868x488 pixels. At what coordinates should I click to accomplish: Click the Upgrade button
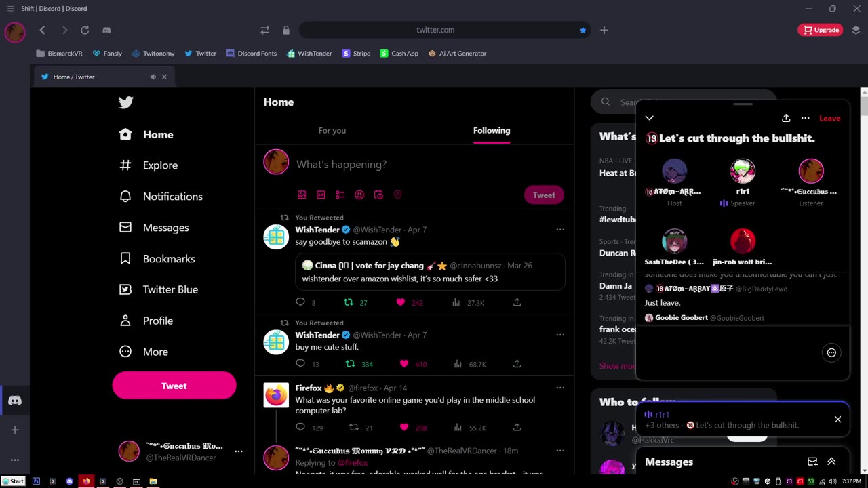[821, 30]
